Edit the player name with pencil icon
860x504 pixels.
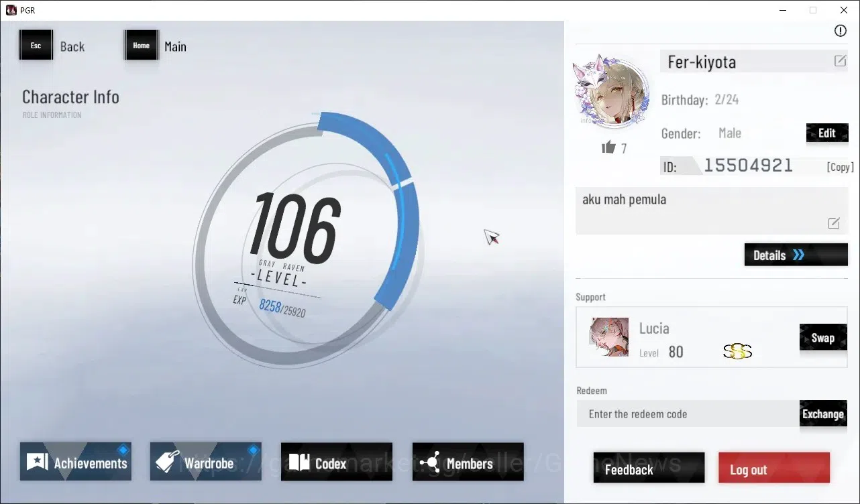point(840,61)
